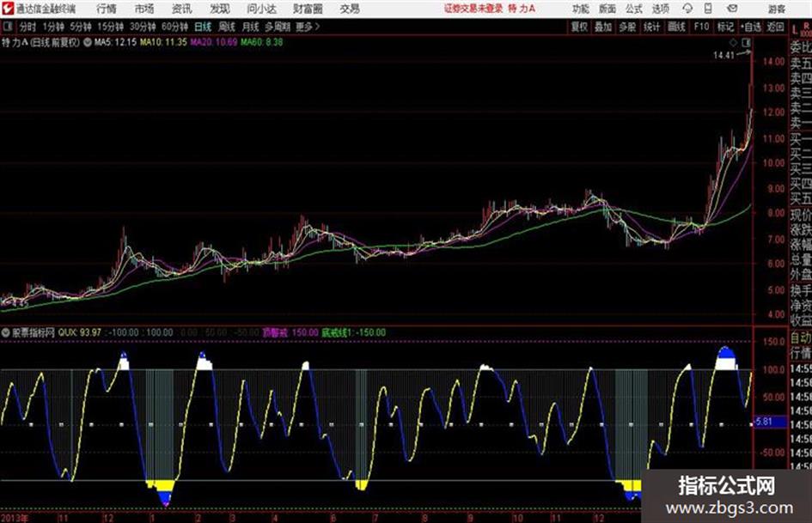Click the 底线1 -150.00 label
812x523 pixels.
coord(354,332)
